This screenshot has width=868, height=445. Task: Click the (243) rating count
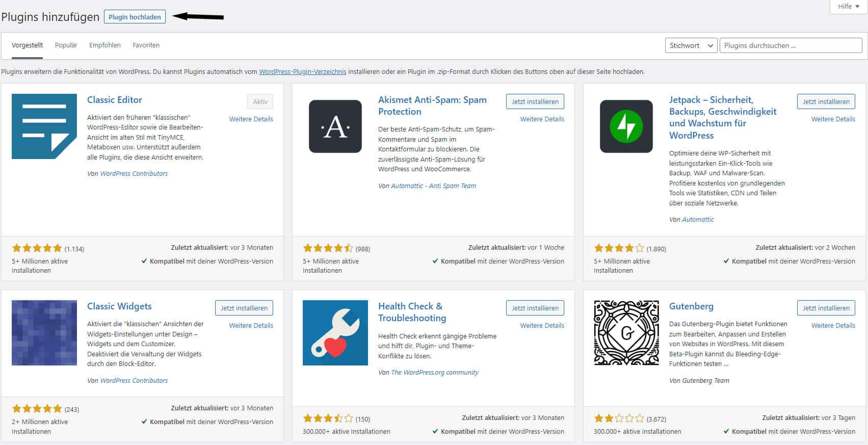(72, 410)
